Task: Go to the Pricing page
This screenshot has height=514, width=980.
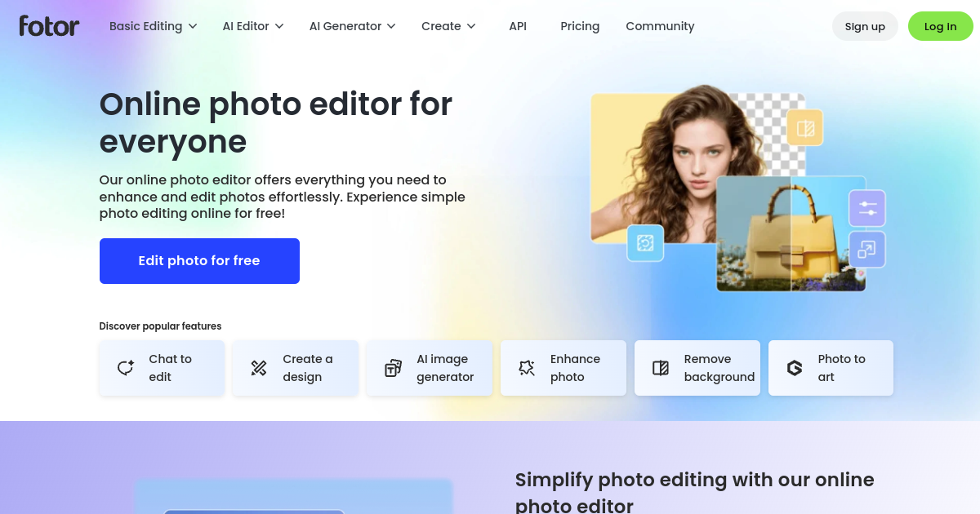Action: point(580,26)
